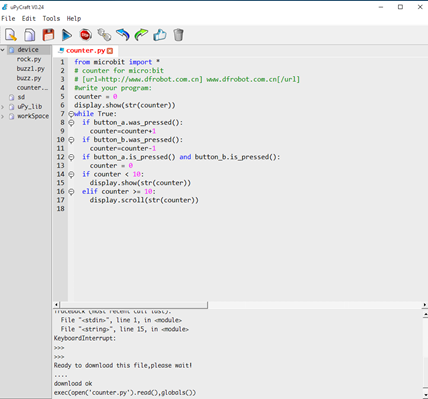The height and width of the screenshot is (399, 428).
Task: Minimize the uPyCraft window
Action: point(381,7)
